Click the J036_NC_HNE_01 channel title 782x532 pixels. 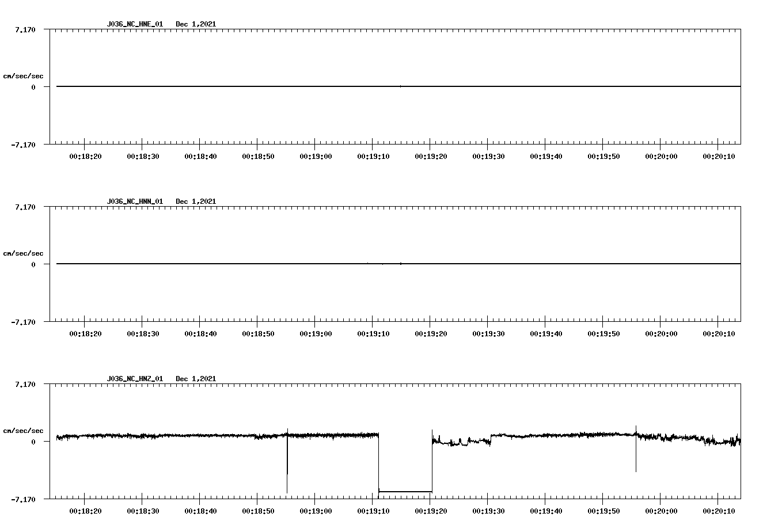[x=135, y=24]
